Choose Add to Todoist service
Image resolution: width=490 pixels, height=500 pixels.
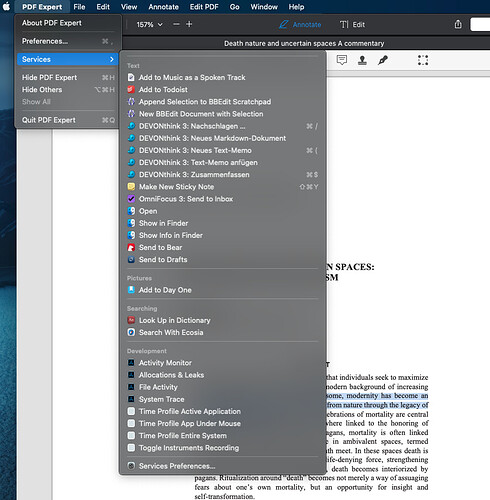tap(223, 90)
